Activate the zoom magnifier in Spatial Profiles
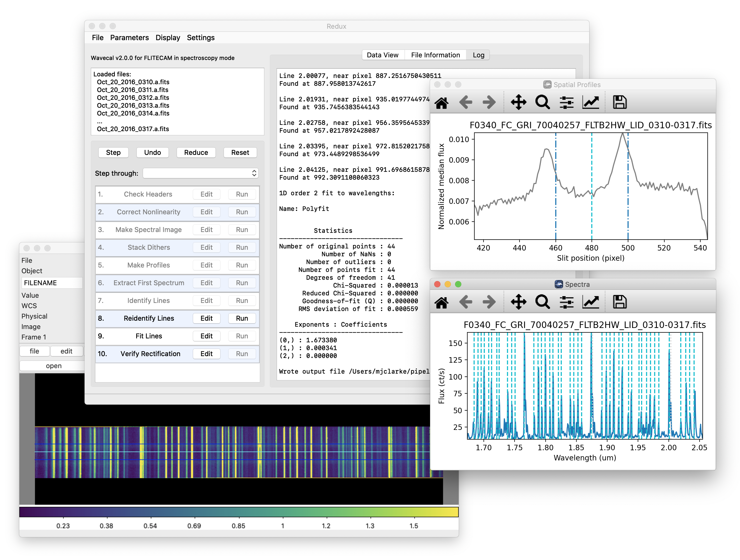Image resolution: width=740 pixels, height=560 pixels. click(543, 102)
